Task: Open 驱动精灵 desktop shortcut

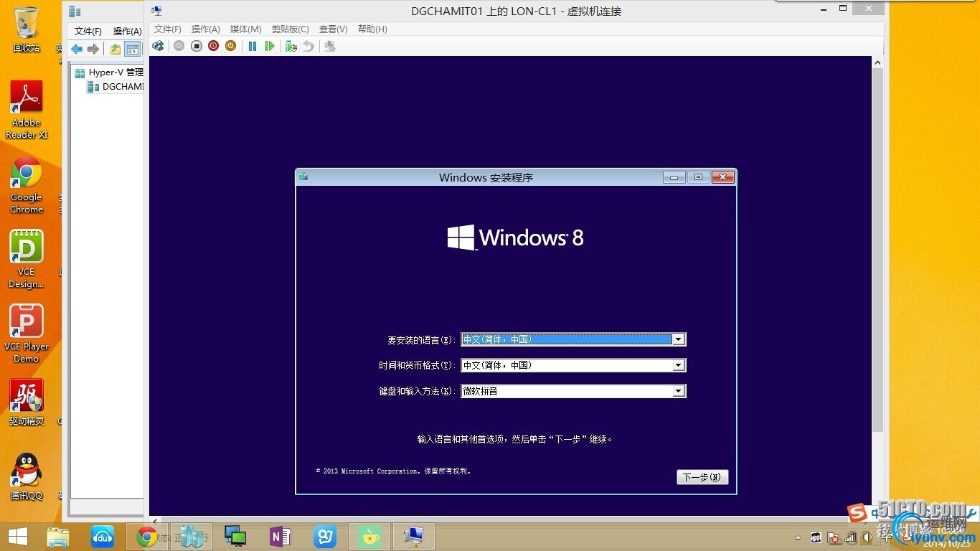Action: (27, 402)
